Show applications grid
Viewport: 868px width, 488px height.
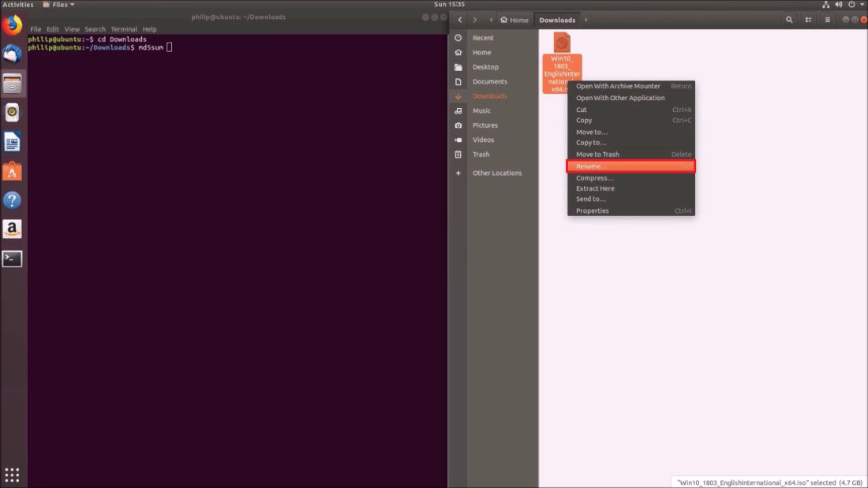pos(12,475)
